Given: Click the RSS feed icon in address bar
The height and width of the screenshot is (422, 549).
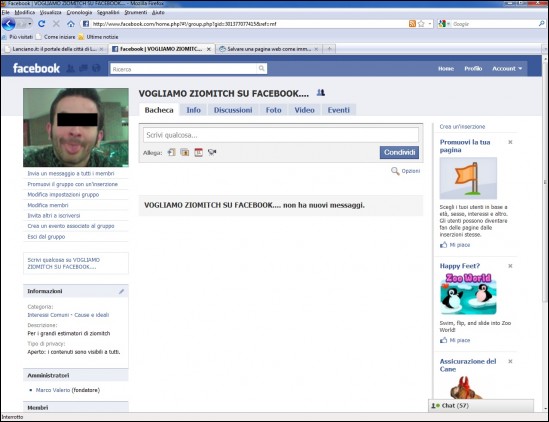Looking at the screenshot, I should tap(412, 24).
